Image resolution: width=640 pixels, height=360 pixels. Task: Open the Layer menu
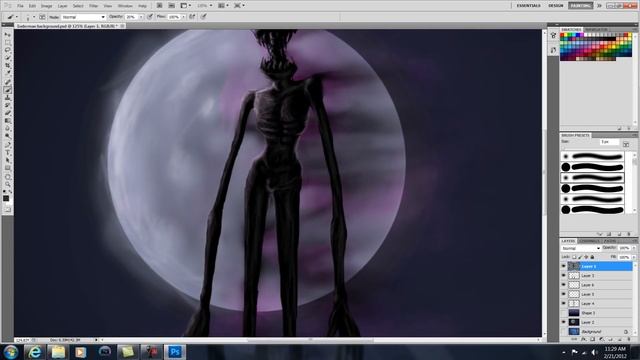point(62,6)
